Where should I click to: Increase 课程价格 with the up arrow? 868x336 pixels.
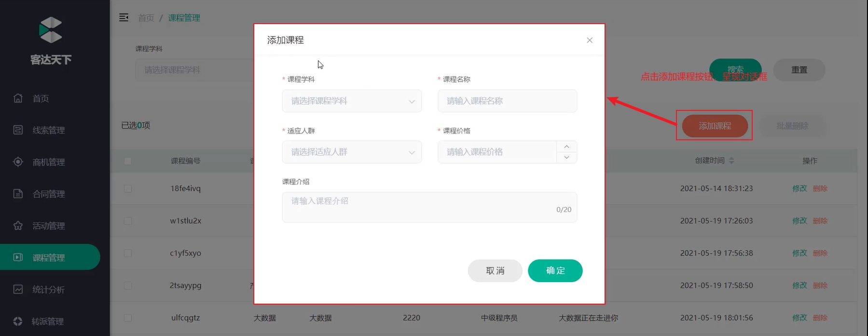click(x=566, y=147)
